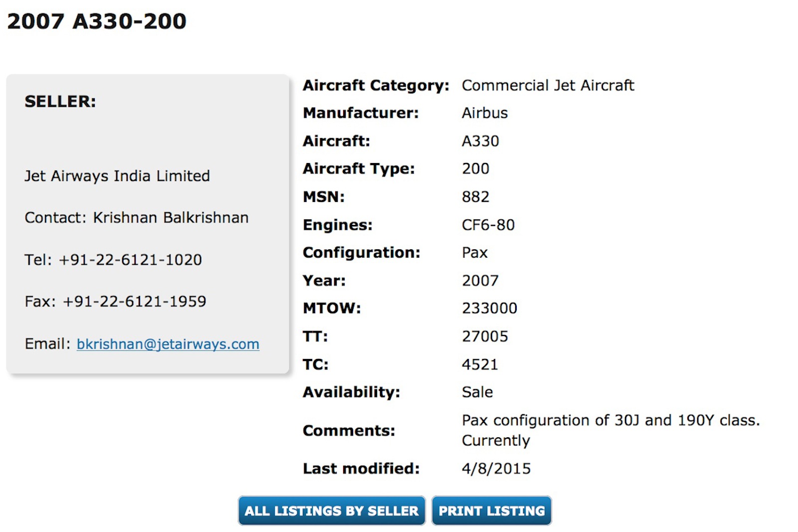The width and height of the screenshot is (798, 532).
Task: Click the Commercial Jet Aircraft category value
Action: 548,85
